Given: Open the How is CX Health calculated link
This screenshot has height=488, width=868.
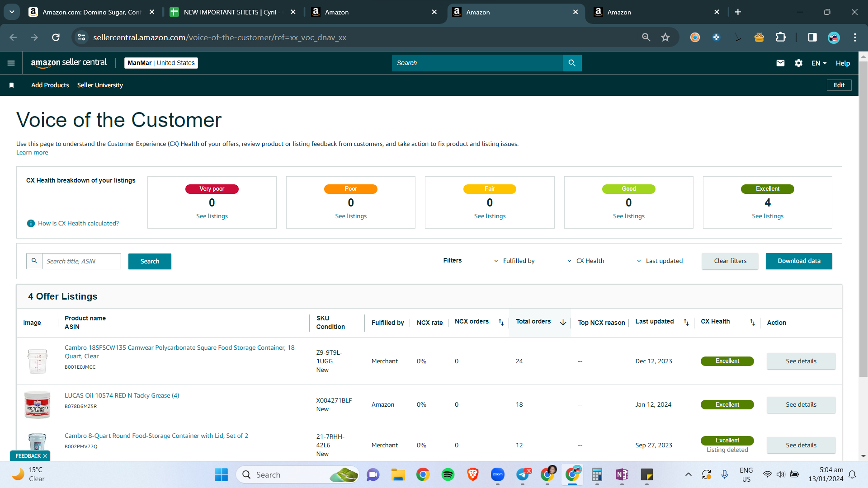Looking at the screenshot, I should tap(78, 224).
